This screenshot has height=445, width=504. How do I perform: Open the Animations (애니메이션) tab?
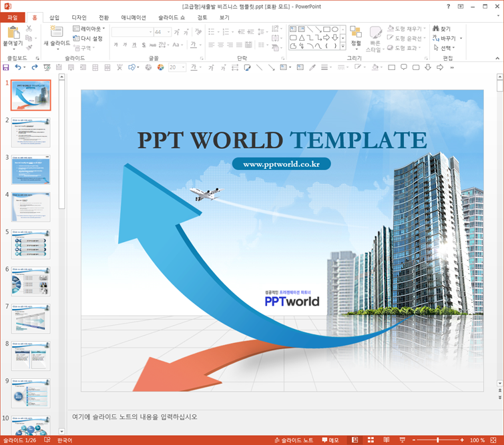click(134, 17)
